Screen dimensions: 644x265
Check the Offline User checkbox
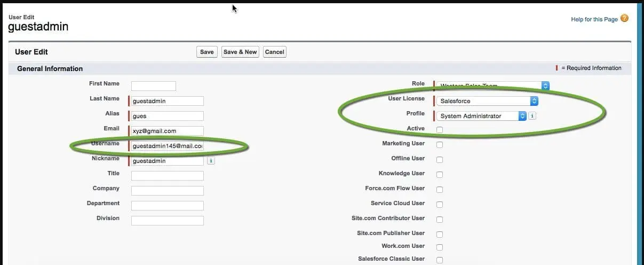click(x=440, y=160)
